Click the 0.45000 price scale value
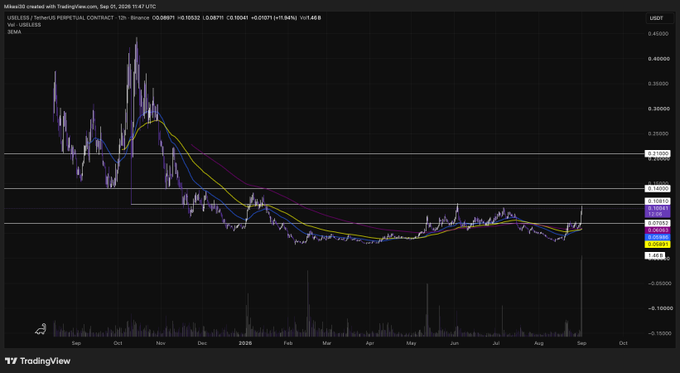The height and width of the screenshot is (373, 680). click(x=658, y=33)
